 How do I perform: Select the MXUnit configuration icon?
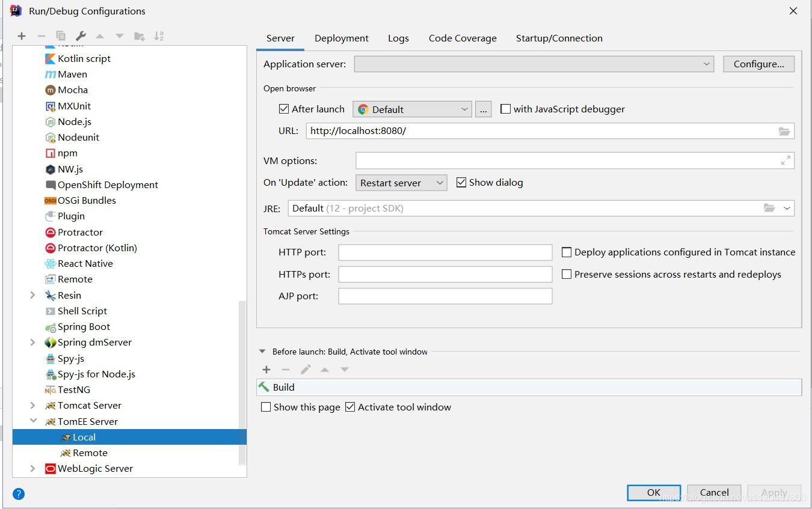pos(51,106)
